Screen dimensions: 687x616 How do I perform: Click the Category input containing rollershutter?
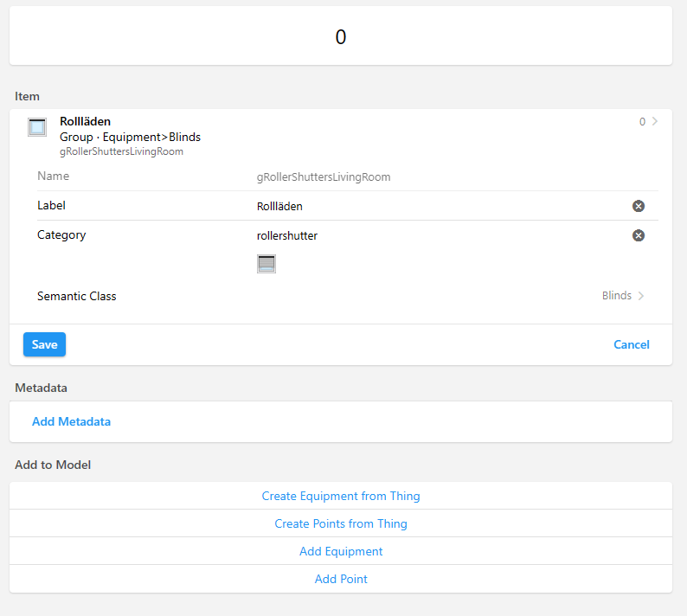coord(433,235)
